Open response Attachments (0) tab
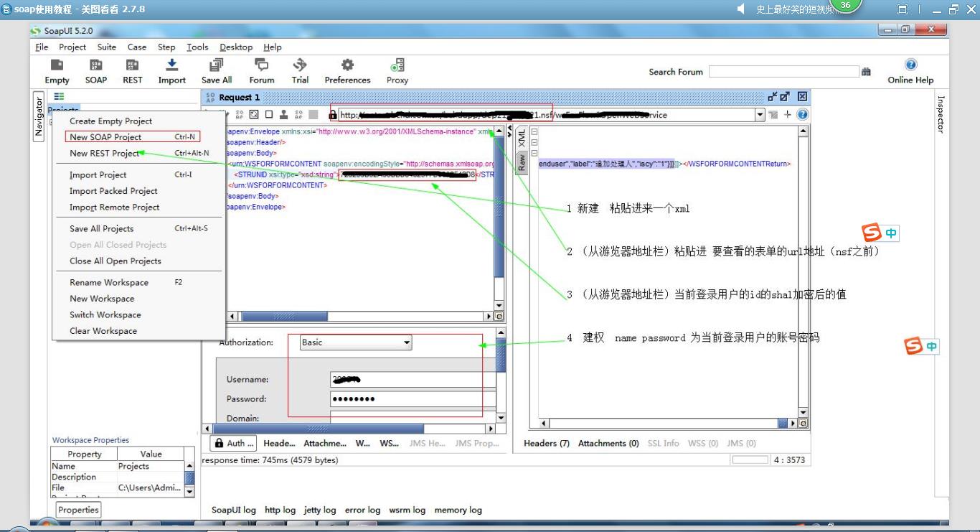The width and height of the screenshot is (980, 532). point(608,443)
